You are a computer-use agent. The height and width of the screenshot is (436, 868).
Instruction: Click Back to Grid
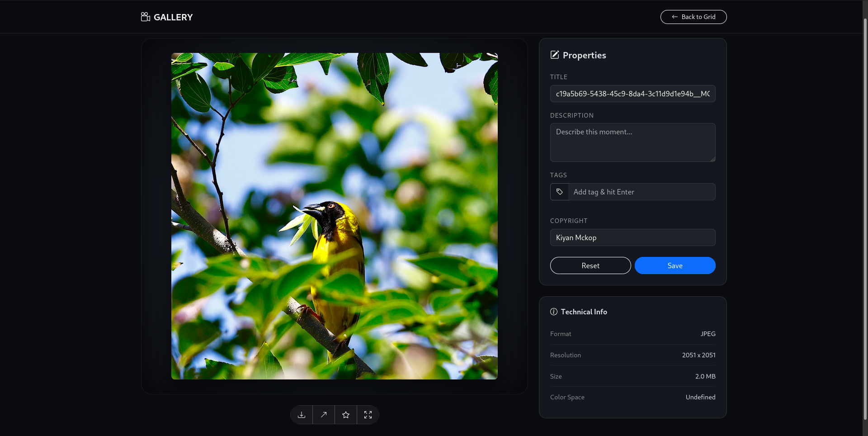coord(693,17)
